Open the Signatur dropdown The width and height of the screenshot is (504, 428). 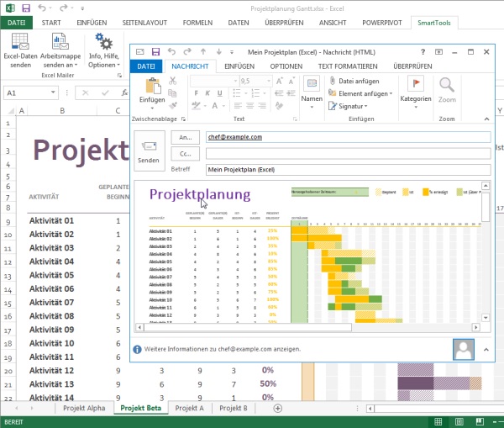pos(348,106)
